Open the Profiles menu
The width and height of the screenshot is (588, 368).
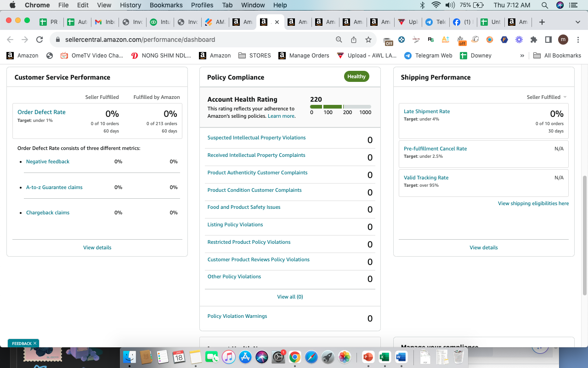coord(202,5)
